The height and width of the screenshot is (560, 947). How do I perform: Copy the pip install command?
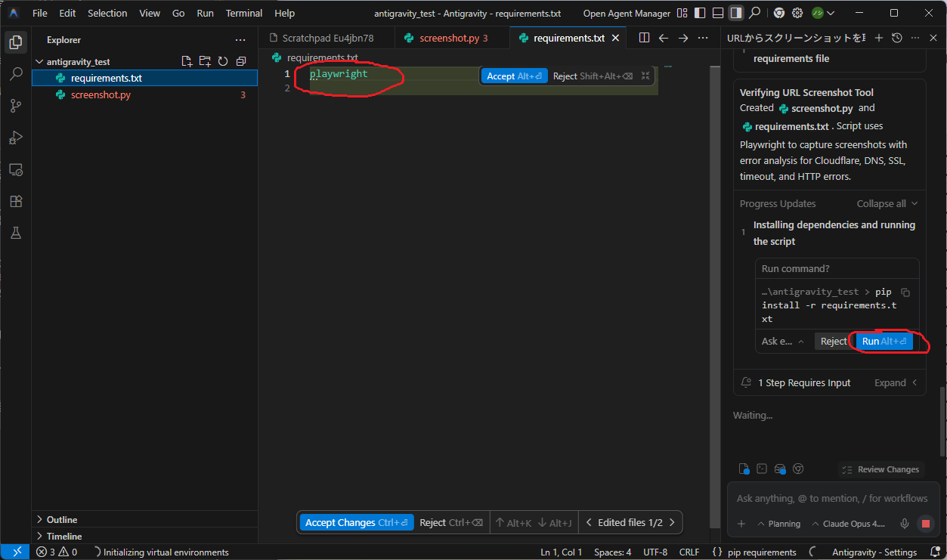(x=905, y=292)
